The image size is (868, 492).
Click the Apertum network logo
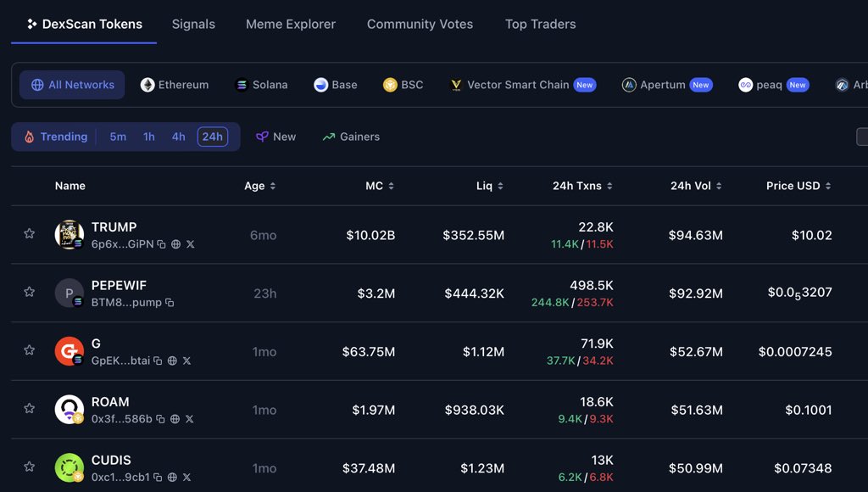pyautogui.click(x=629, y=85)
